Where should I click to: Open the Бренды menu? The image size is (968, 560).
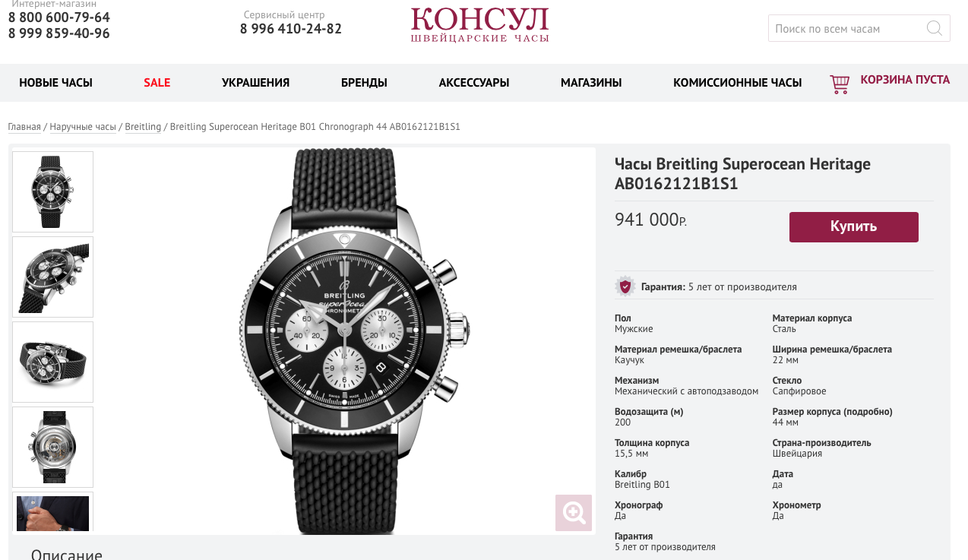(364, 83)
